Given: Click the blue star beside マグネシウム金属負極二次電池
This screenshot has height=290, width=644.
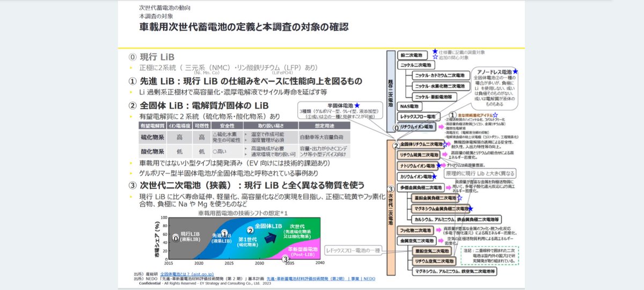Looking at the screenshot, I should pyautogui.click(x=471, y=208).
